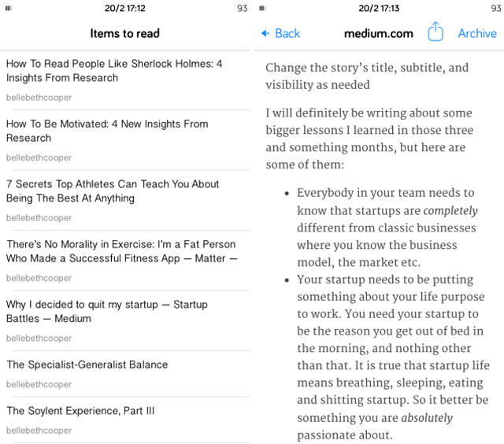Open 'The Specialist-Generalist Balance' article
This screenshot has width=504, height=444.
tap(125, 374)
